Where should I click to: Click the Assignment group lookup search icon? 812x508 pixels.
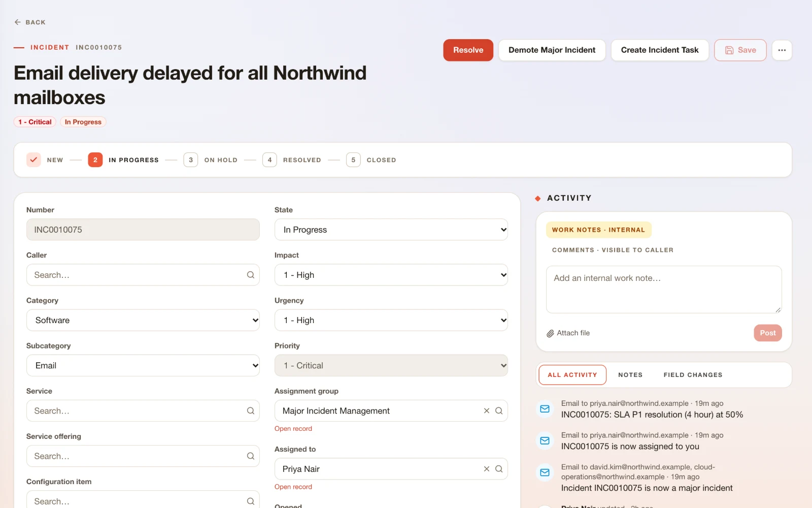[x=499, y=411]
